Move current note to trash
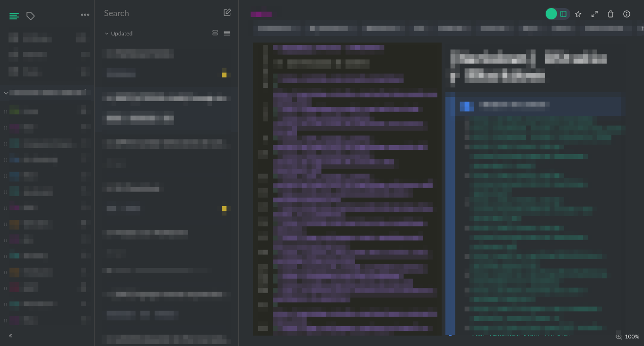Viewport: 644px width, 346px height. point(610,14)
